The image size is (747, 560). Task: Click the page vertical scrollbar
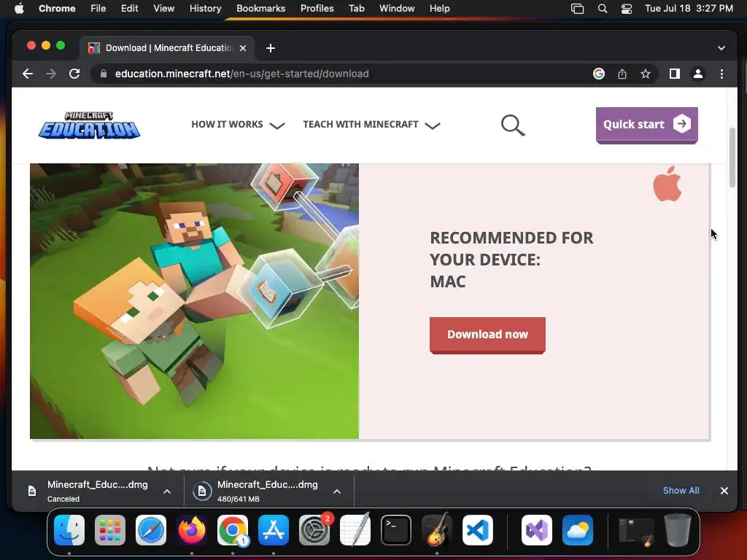(x=732, y=157)
